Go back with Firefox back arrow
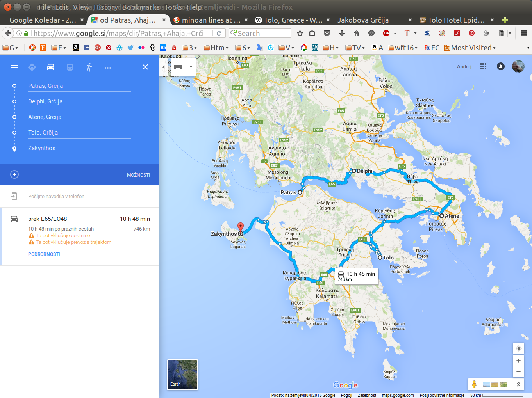 [x=8, y=33]
